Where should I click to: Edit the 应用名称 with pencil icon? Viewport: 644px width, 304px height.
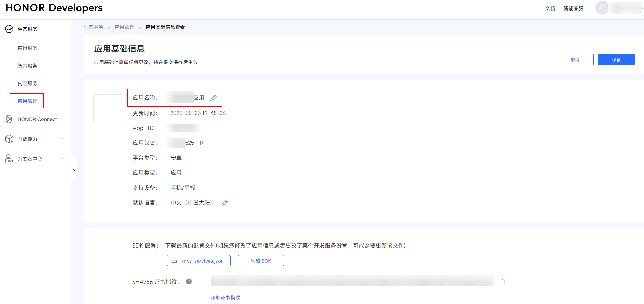(x=214, y=98)
